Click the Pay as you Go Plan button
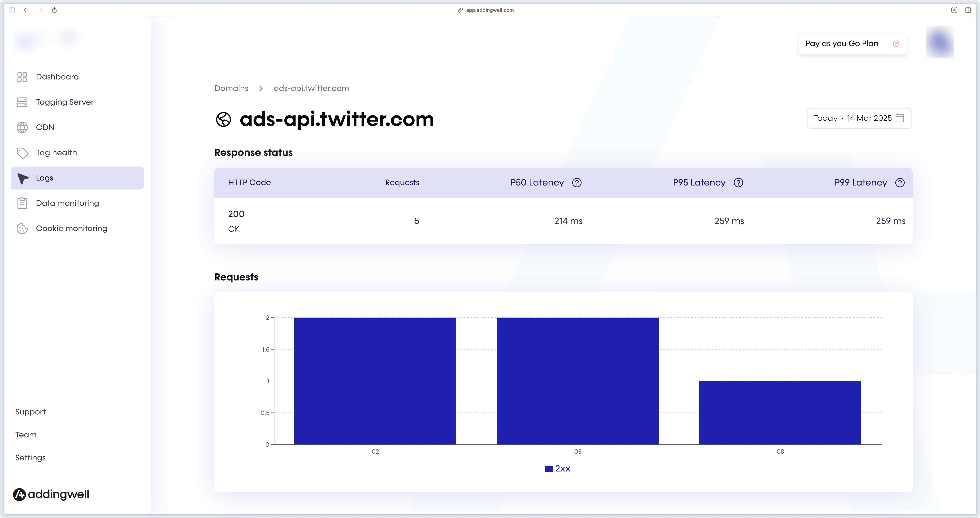 [x=852, y=44]
